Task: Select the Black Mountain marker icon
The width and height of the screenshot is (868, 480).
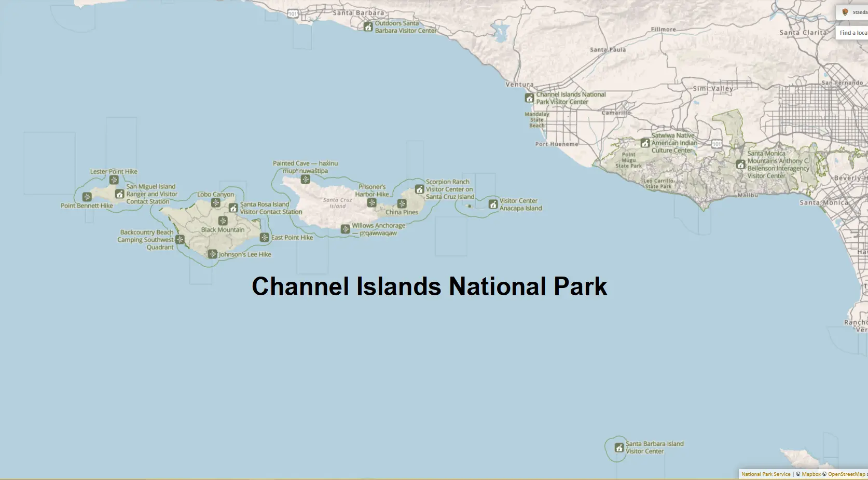Action: (223, 221)
